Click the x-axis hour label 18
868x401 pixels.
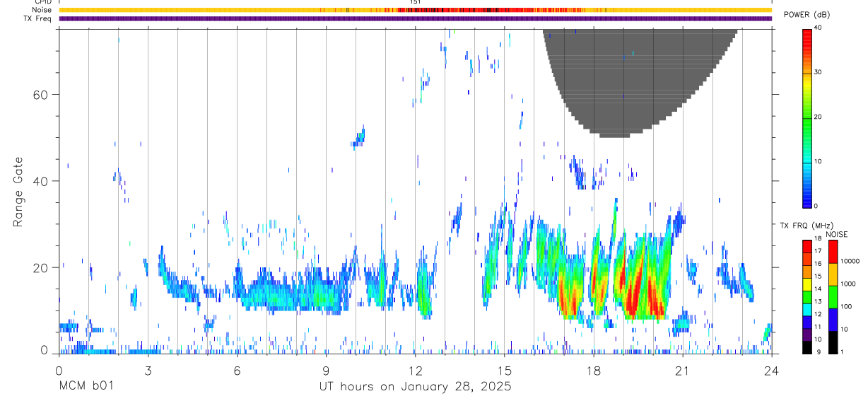click(x=593, y=369)
